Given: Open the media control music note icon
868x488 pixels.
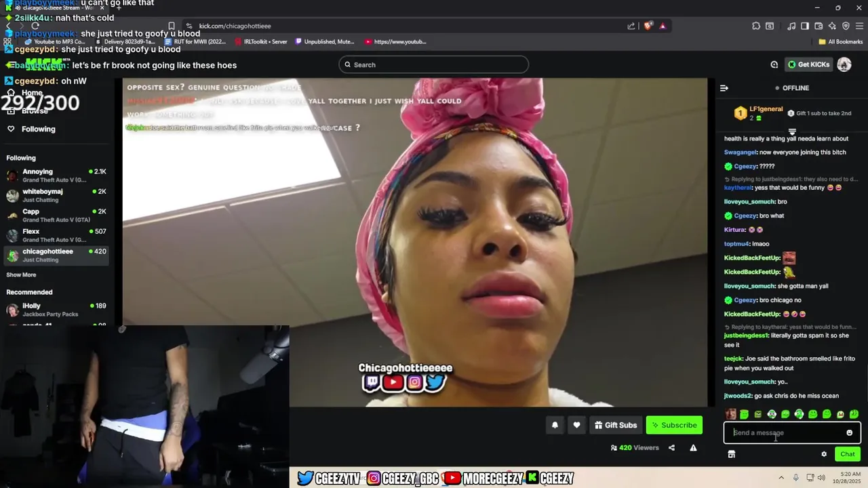Looking at the screenshot, I should point(791,26).
